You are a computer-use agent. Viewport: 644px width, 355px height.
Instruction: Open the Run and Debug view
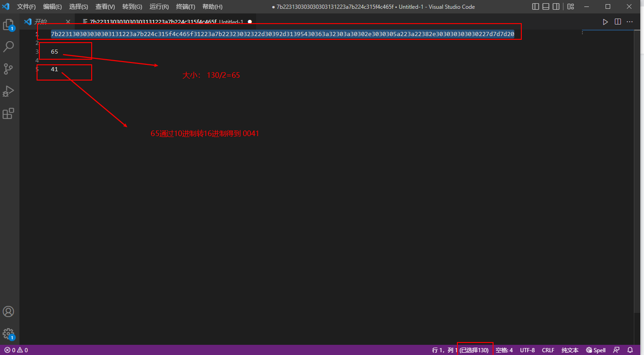pyautogui.click(x=8, y=91)
